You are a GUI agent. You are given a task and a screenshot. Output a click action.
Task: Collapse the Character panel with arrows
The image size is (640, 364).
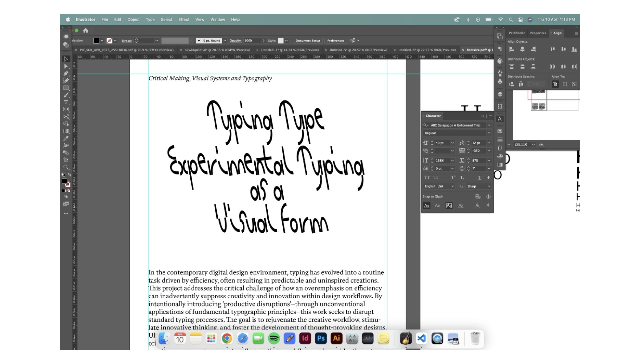pyautogui.click(x=482, y=116)
